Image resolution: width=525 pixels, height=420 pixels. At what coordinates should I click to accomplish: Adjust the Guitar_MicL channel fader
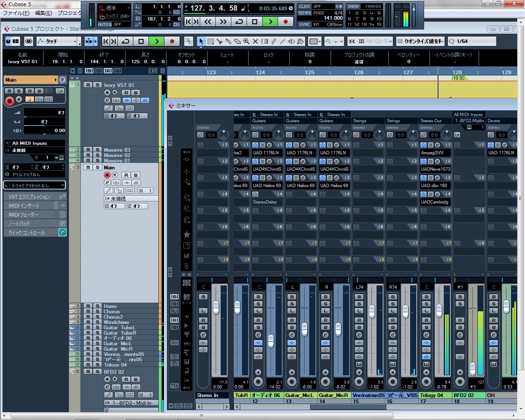pos(304,329)
